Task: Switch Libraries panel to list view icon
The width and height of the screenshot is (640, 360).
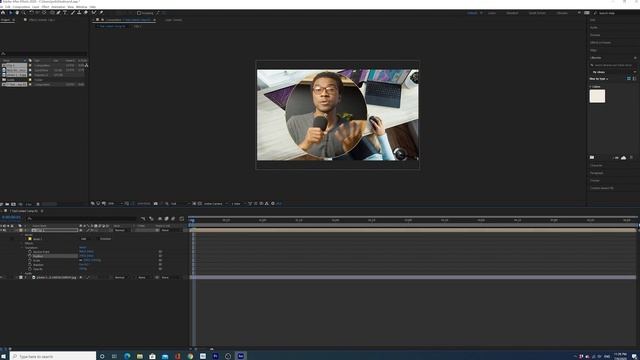Action: click(x=634, y=78)
